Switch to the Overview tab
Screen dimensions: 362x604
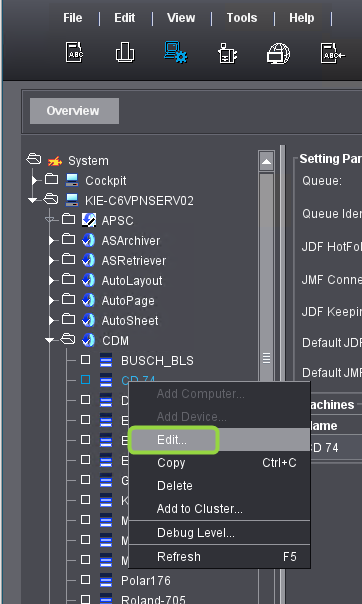(74, 111)
